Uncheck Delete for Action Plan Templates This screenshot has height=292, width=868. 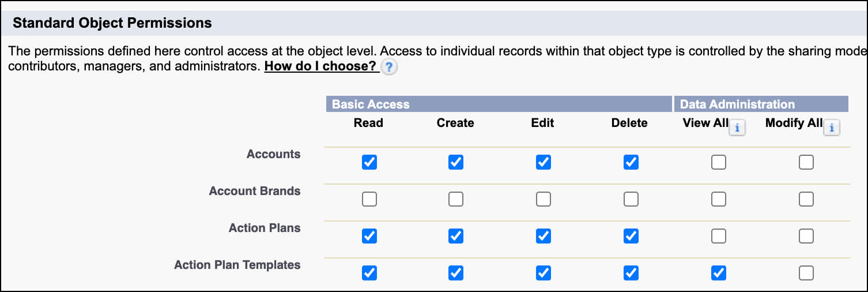pyautogui.click(x=631, y=273)
